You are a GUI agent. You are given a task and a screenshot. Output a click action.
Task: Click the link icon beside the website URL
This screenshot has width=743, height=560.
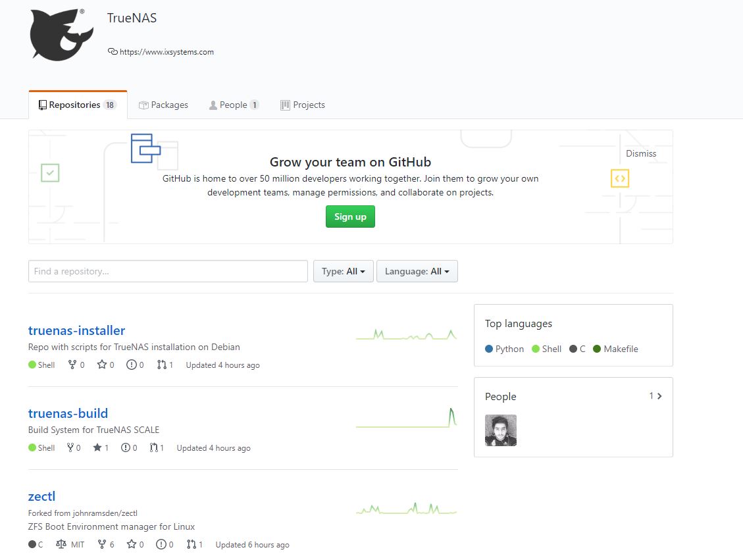pyautogui.click(x=113, y=51)
